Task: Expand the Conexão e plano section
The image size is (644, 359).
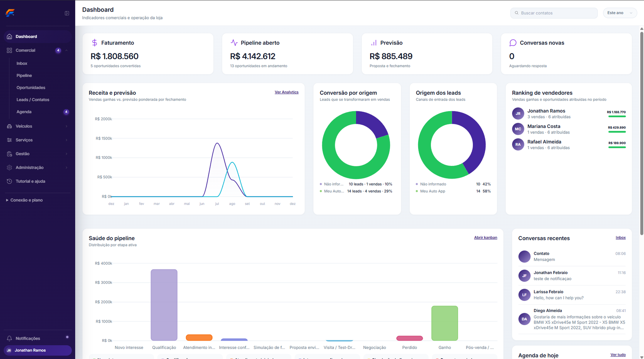Action: pos(24,200)
